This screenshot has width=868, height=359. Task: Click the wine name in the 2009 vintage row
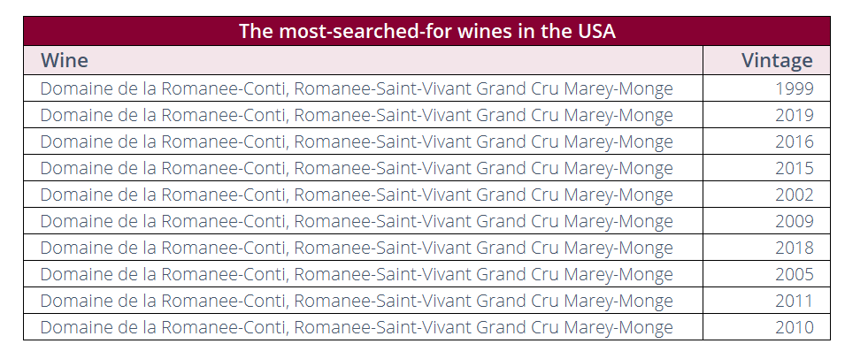(x=357, y=221)
